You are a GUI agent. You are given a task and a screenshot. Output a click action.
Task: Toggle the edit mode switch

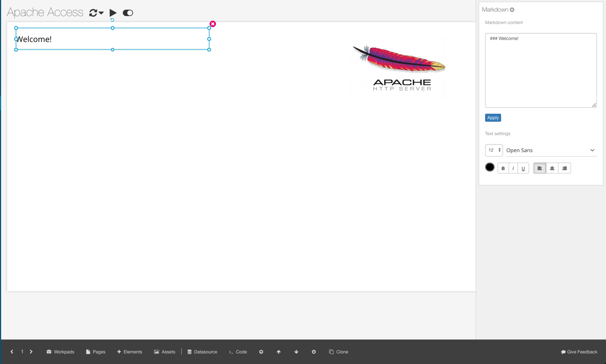click(128, 13)
